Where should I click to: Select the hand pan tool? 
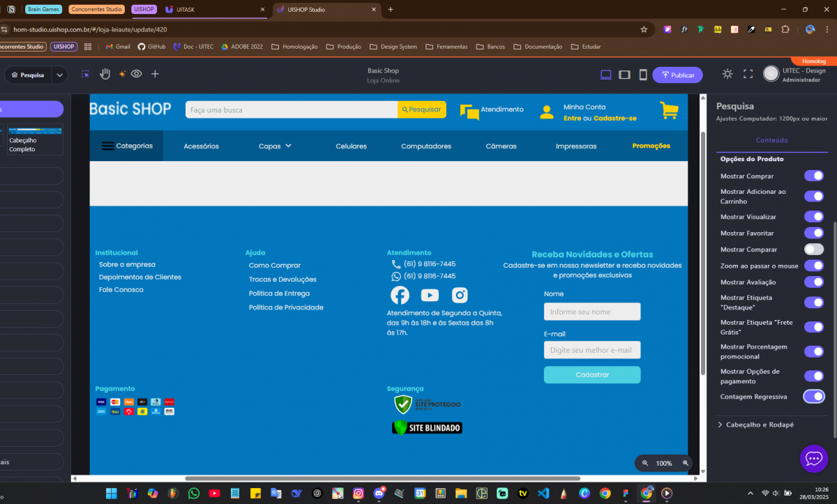[105, 74]
